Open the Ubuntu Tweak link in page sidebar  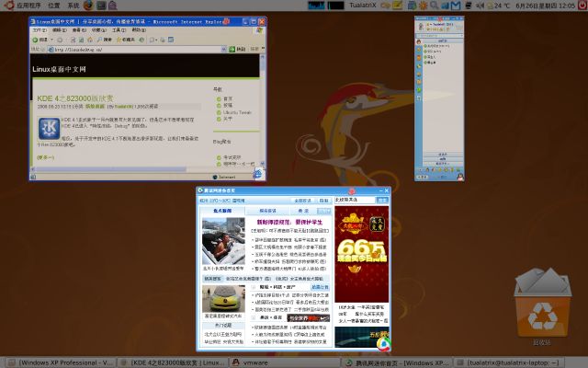click(237, 112)
